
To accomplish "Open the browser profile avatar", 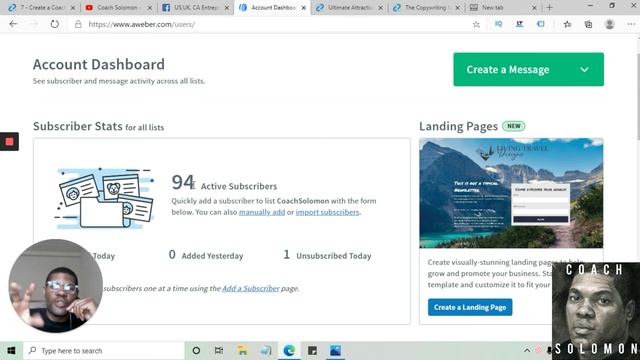I will (610, 24).
